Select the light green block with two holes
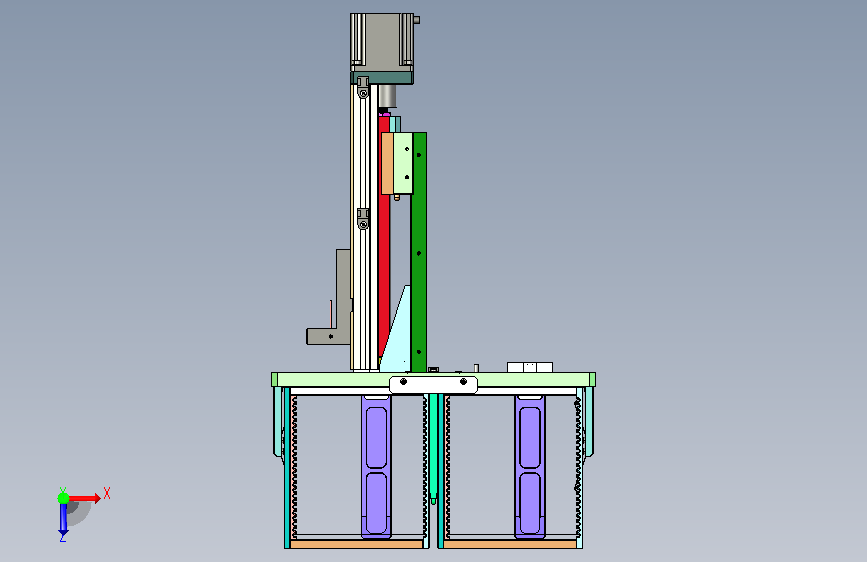Screen dimensions: 867x562 click(403, 163)
